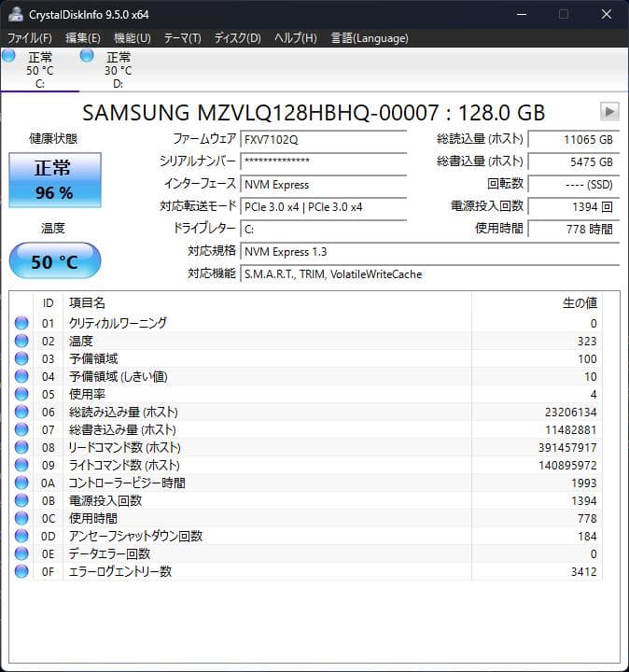The image size is (629, 672).
Task: Click status orb of row 0D アンセーフシャットダウン回数
Action: [21, 536]
